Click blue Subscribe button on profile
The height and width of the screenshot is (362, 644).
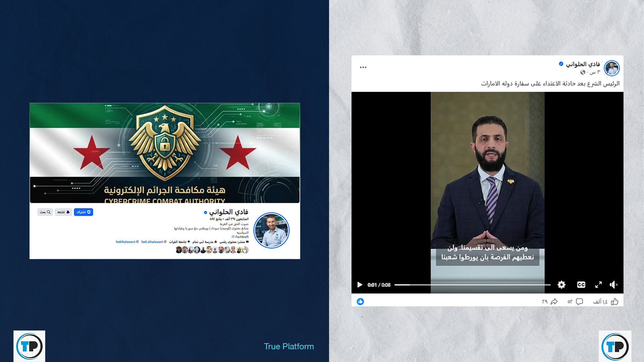84,212
